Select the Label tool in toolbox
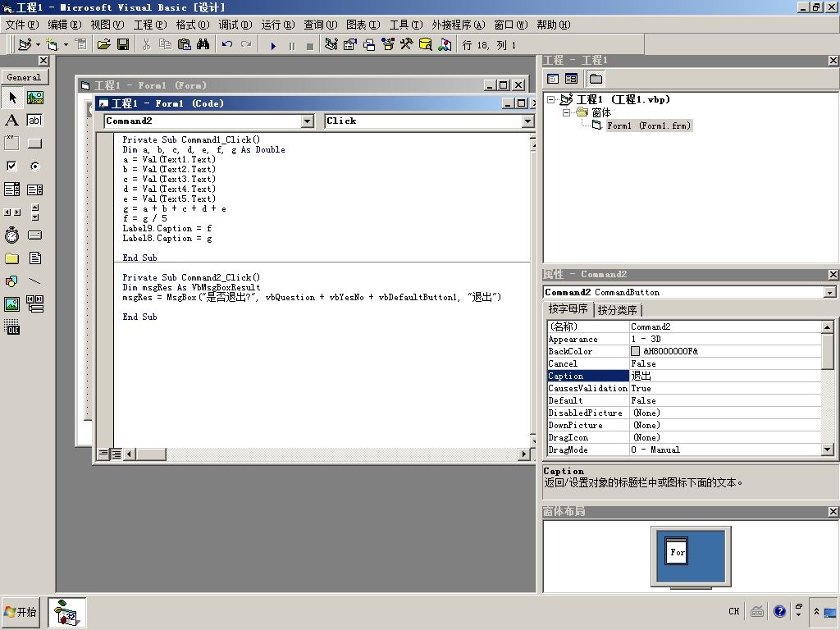Screen dimensions: 840x630 click(11, 120)
